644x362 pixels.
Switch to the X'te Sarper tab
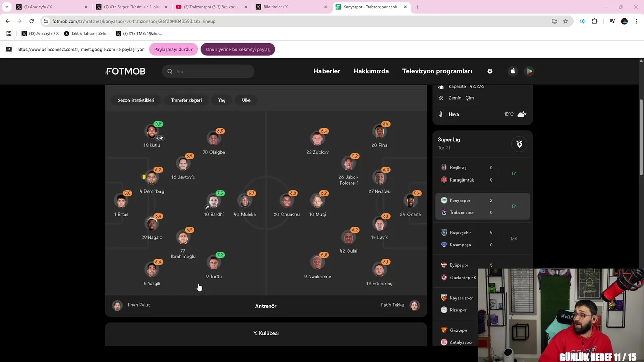[x=131, y=7]
